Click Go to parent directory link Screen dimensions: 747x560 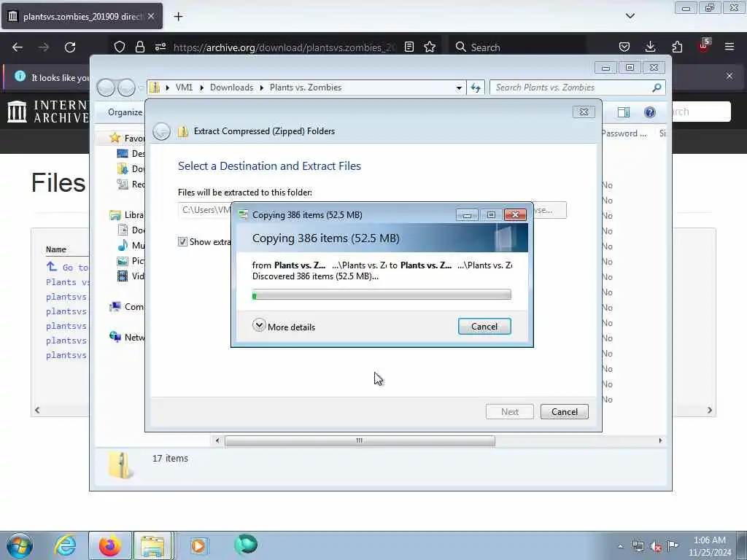coord(67,267)
